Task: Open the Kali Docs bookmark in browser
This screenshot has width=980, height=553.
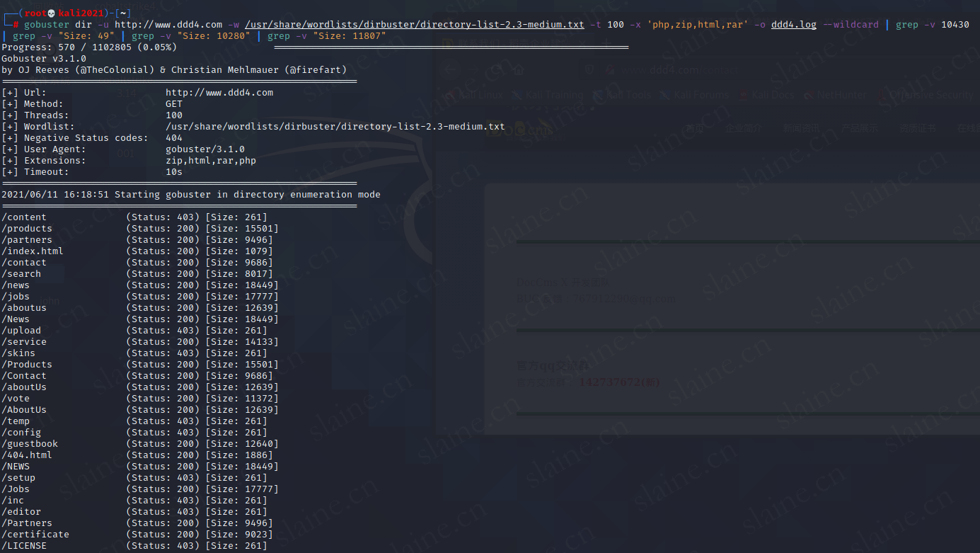Action: pos(767,95)
